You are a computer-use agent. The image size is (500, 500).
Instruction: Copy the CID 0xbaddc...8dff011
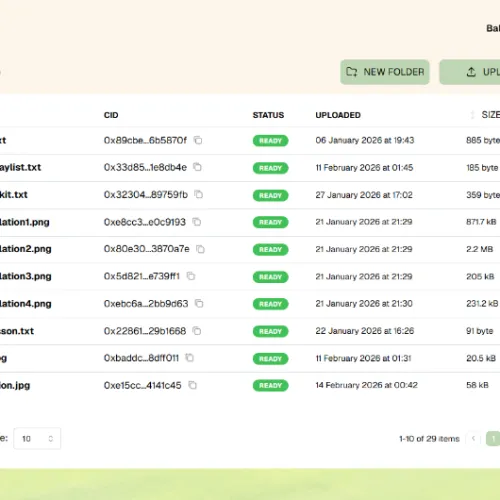(x=190, y=358)
